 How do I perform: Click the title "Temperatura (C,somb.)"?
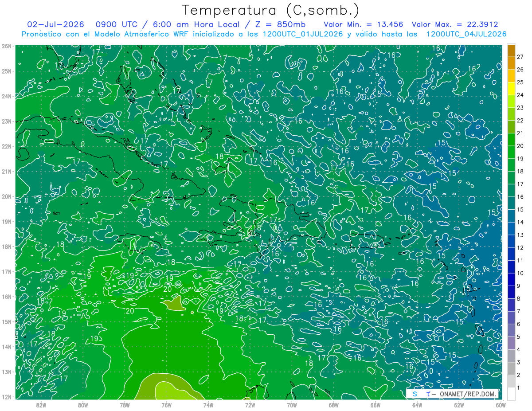pyautogui.click(x=271, y=10)
